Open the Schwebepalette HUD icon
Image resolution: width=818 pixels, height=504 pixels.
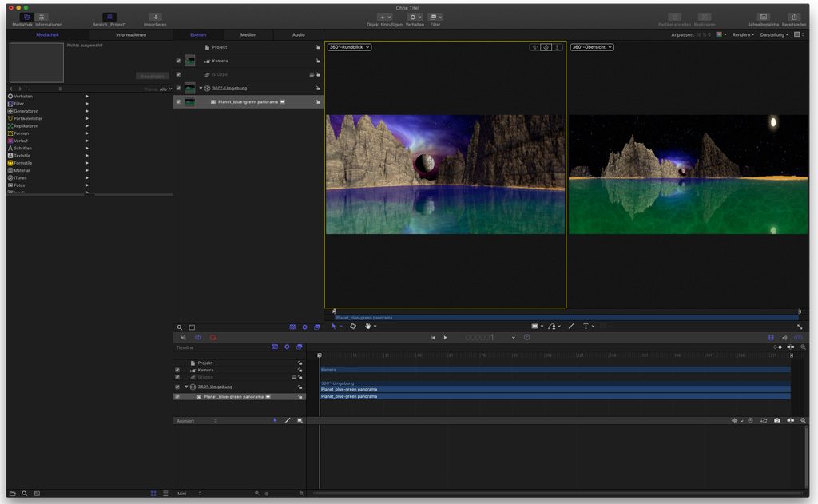pyautogui.click(x=763, y=18)
